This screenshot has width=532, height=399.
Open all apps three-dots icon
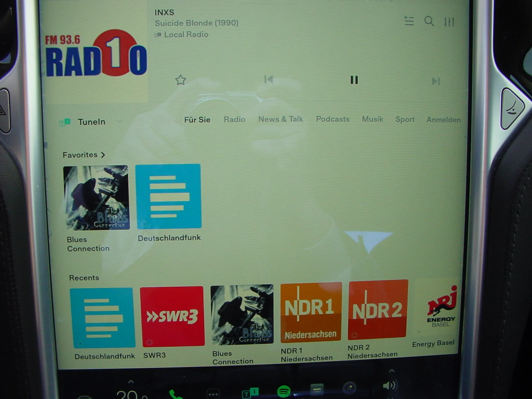point(213,394)
